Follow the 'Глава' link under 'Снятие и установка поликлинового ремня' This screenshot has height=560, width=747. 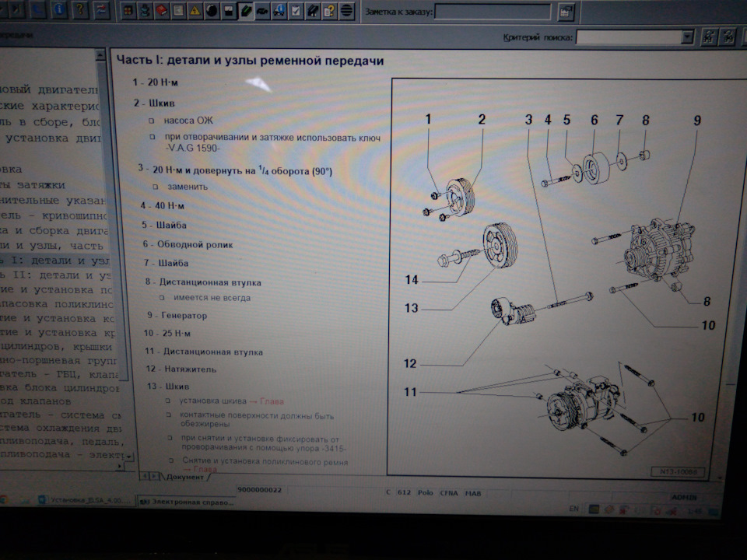205,470
